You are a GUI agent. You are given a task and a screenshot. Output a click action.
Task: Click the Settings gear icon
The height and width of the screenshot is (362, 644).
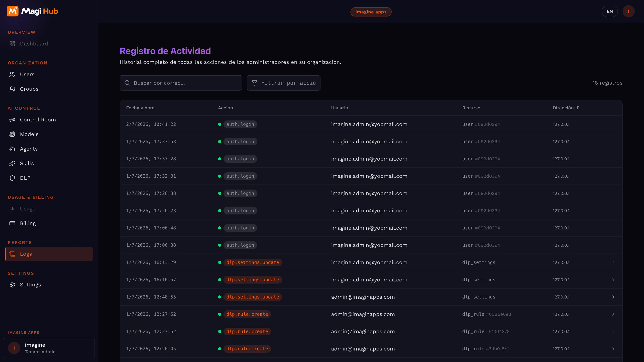[x=12, y=285]
